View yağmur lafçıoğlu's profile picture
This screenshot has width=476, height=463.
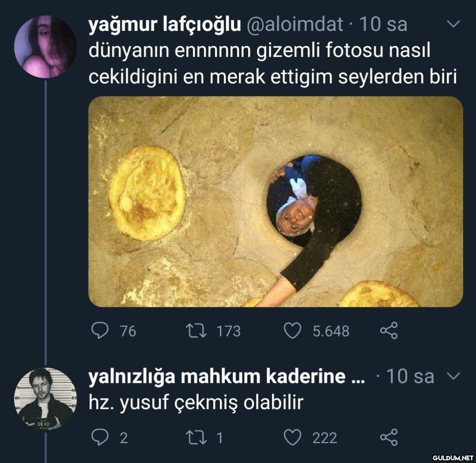45,46
